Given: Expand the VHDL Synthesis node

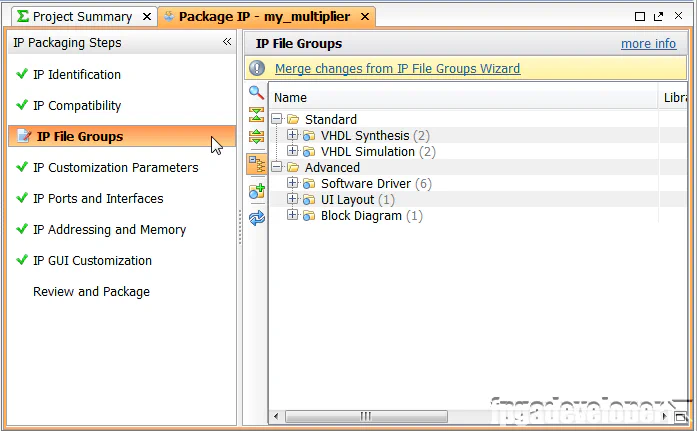Looking at the screenshot, I should tap(292, 135).
